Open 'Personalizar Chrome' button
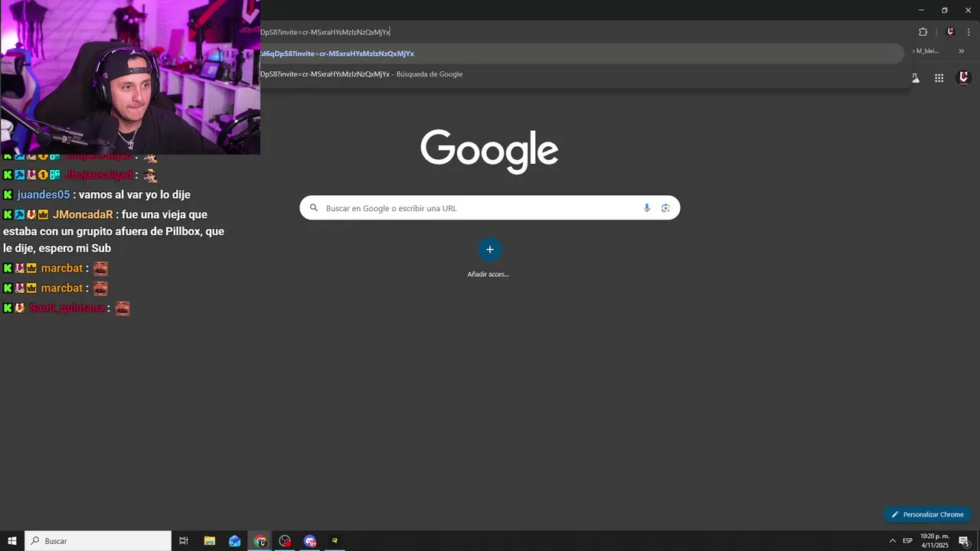Image resolution: width=980 pixels, height=551 pixels. coord(927,514)
